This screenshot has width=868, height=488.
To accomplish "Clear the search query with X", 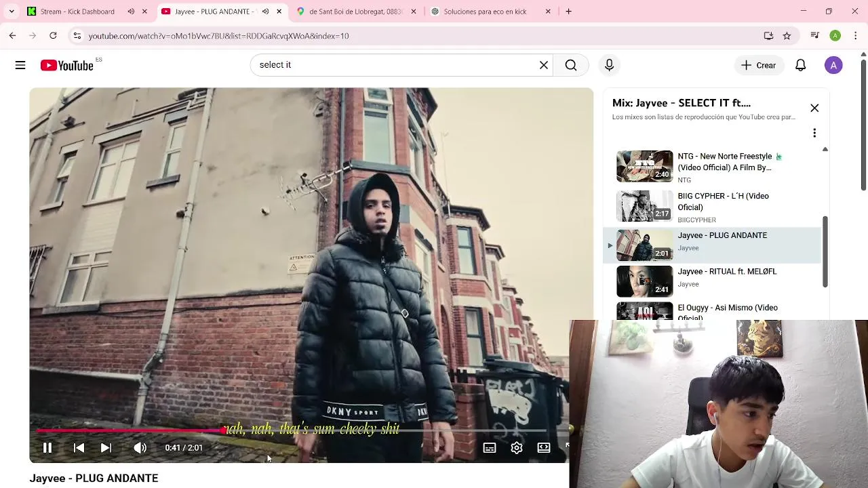I will click(x=544, y=65).
